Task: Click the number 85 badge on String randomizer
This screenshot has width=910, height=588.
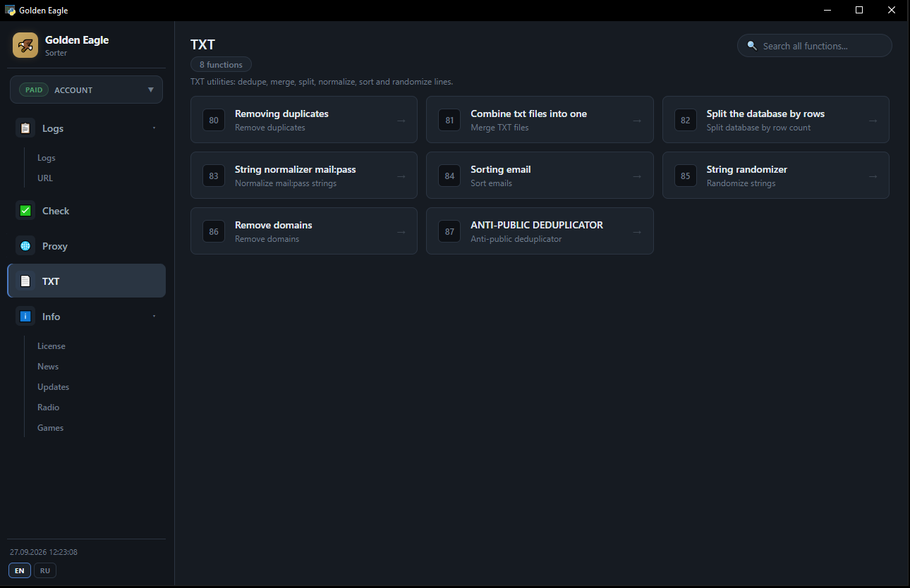Action: click(x=686, y=176)
